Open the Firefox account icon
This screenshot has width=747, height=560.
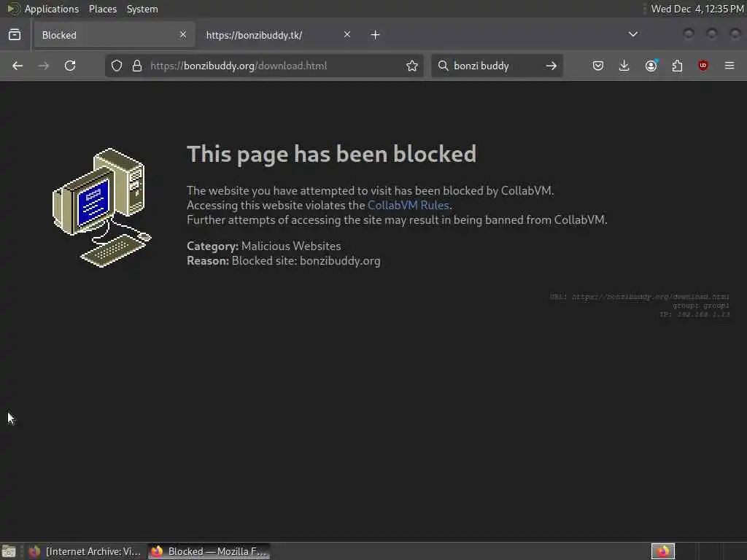click(x=651, y=66)
